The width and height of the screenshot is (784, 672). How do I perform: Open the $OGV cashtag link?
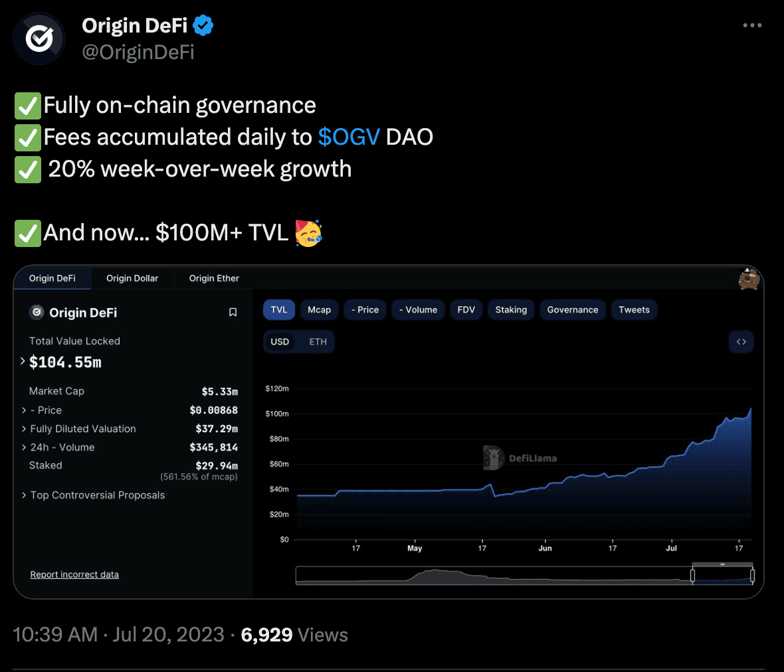click(349, 137)
